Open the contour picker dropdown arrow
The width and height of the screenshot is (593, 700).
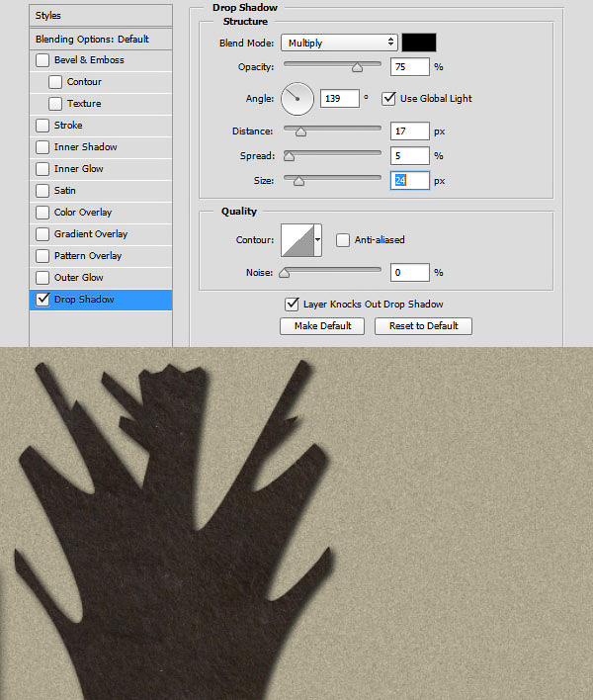(317, 240)
